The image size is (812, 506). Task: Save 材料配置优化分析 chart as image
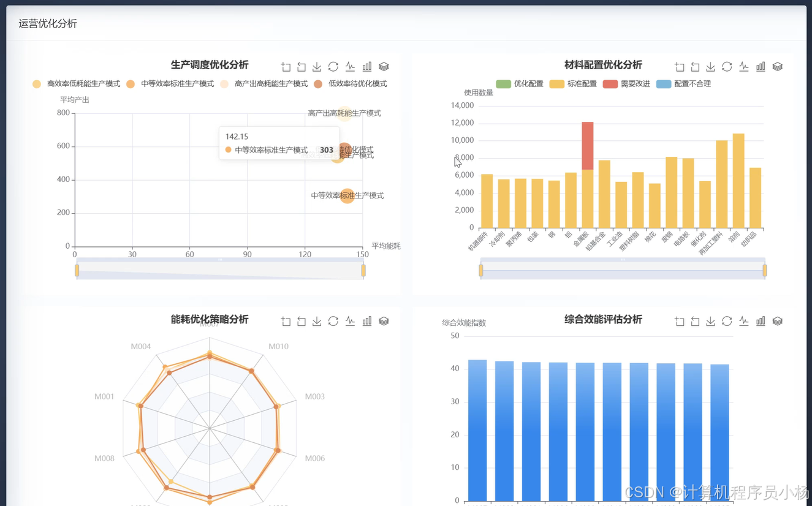(x=710, y=67)
